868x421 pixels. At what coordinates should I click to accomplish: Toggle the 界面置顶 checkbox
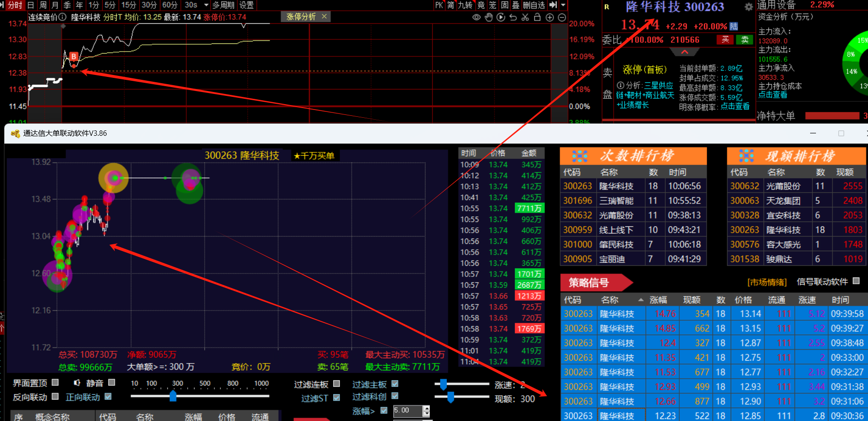55,383
